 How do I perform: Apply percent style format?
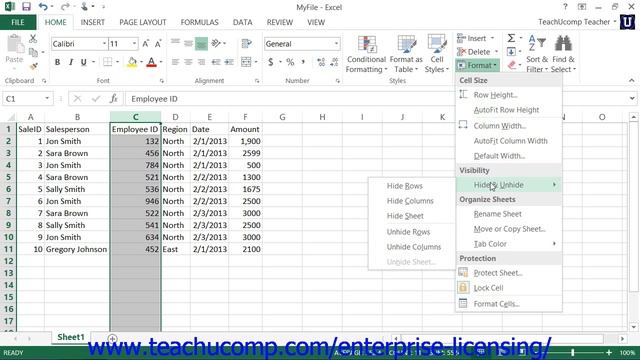[290, 62]
